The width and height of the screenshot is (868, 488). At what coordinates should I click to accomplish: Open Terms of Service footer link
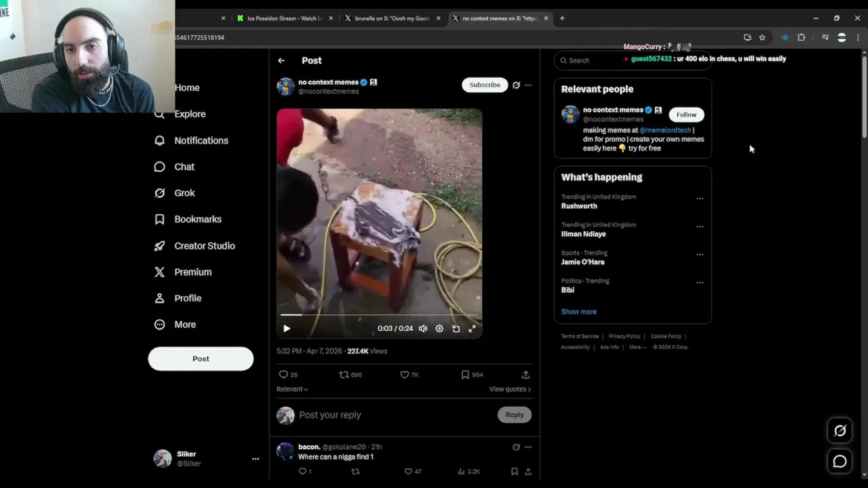580,336
